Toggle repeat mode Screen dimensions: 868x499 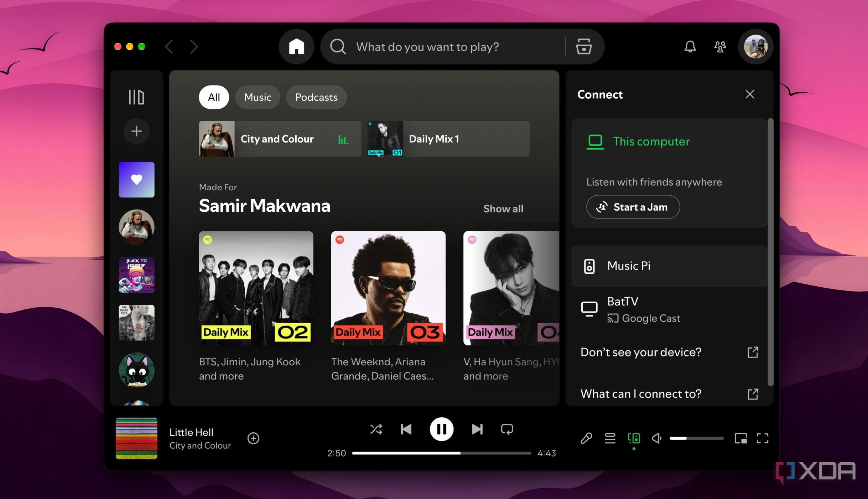(x=507, y=429)
